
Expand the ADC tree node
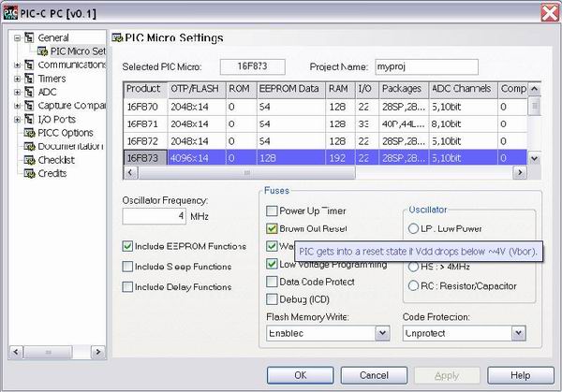click(17, 92)
